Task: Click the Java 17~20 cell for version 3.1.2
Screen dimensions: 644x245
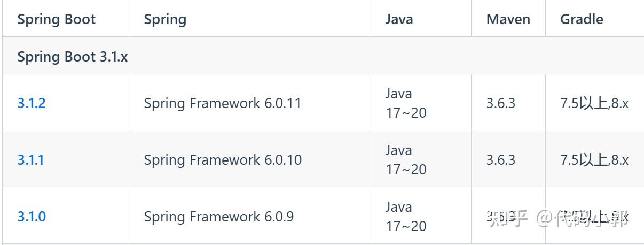Action: pyautogui.click(x=406, y=103)
